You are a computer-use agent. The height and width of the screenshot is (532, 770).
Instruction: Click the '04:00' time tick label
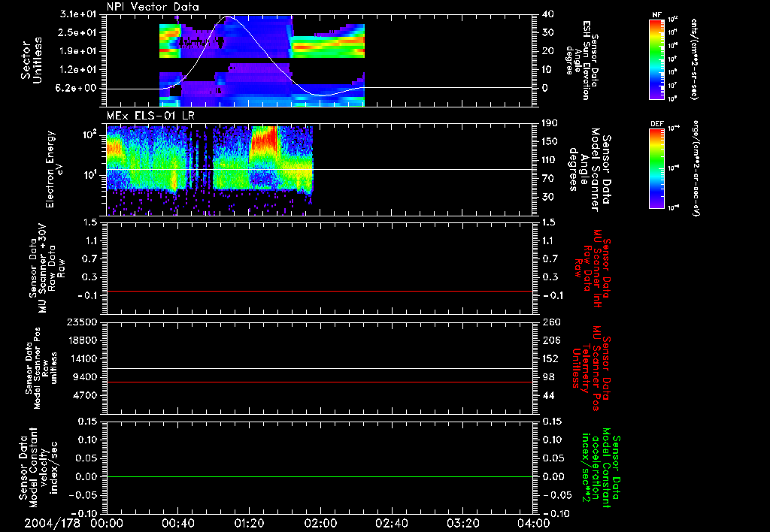coord(534,523)
